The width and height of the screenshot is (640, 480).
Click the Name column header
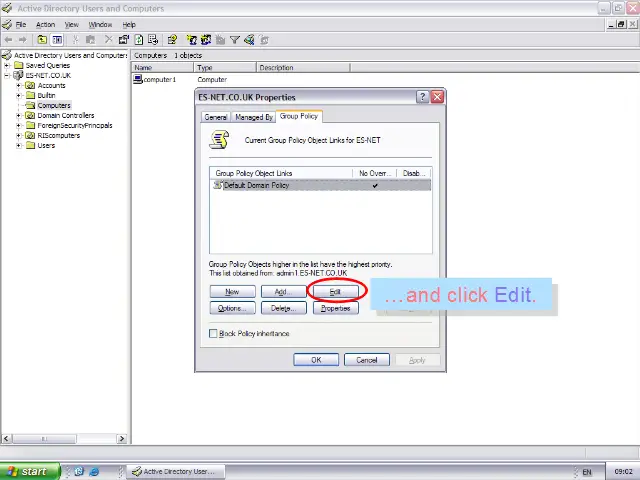coord(163,67)
